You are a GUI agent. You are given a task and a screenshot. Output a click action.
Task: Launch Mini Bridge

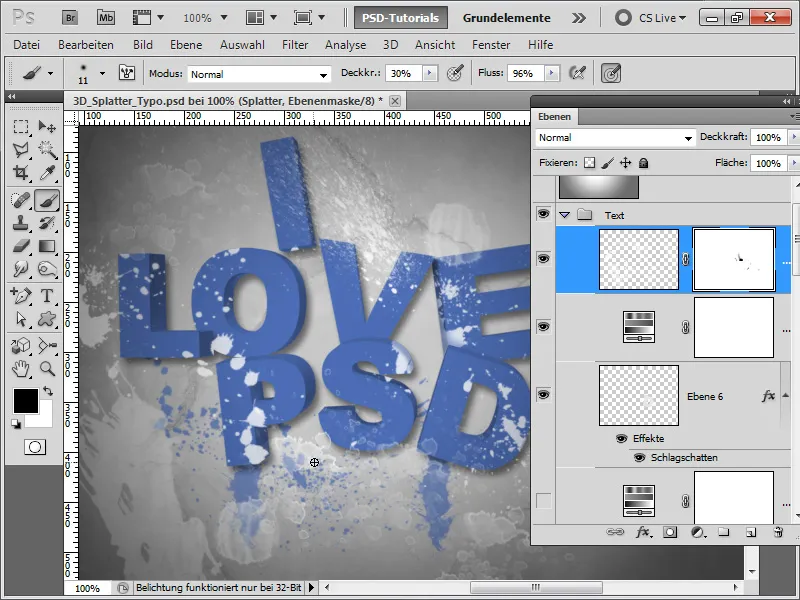[106, 18]
